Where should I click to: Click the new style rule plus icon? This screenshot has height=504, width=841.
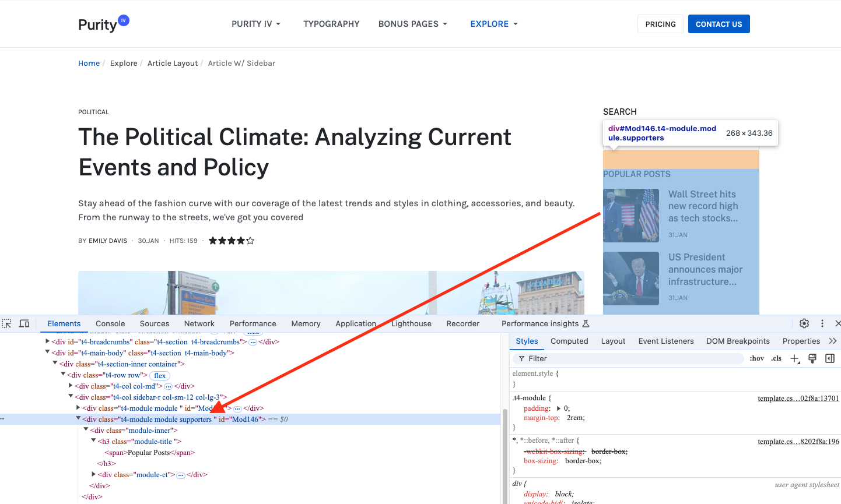point(794,358)
